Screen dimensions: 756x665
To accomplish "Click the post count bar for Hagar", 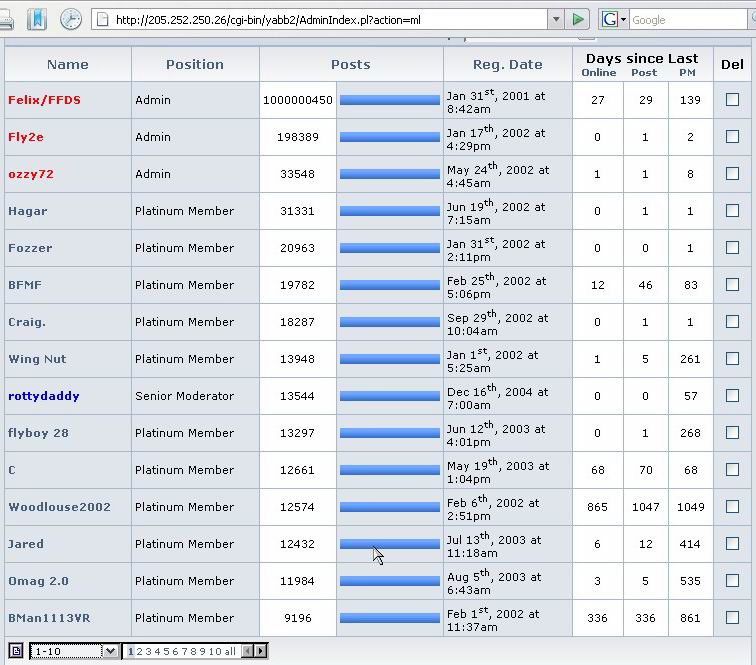I will tap(389, 211).
